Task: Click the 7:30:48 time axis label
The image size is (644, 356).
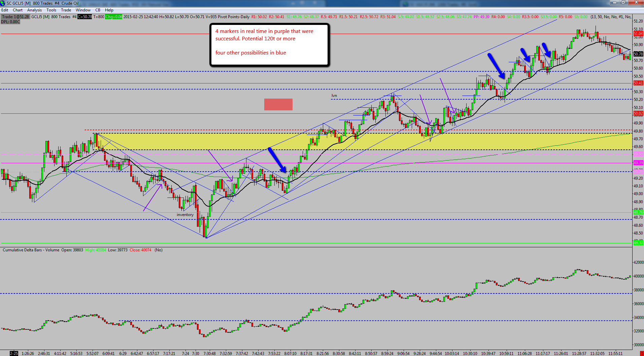Action: (209, 354)
